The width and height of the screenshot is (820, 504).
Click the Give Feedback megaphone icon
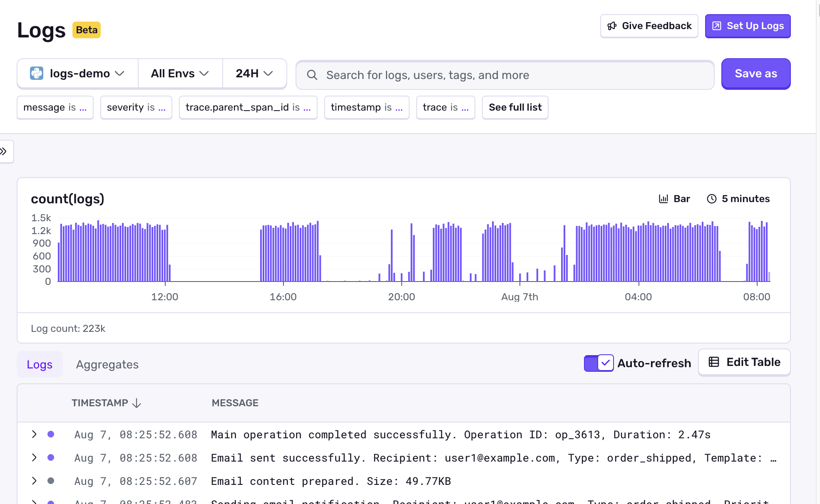pos(612,26)
